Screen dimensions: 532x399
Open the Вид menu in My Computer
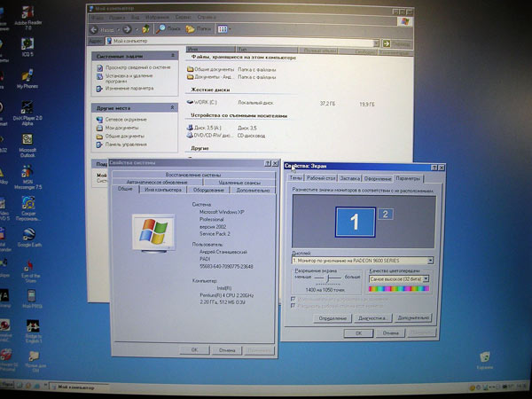pos(136,17)
